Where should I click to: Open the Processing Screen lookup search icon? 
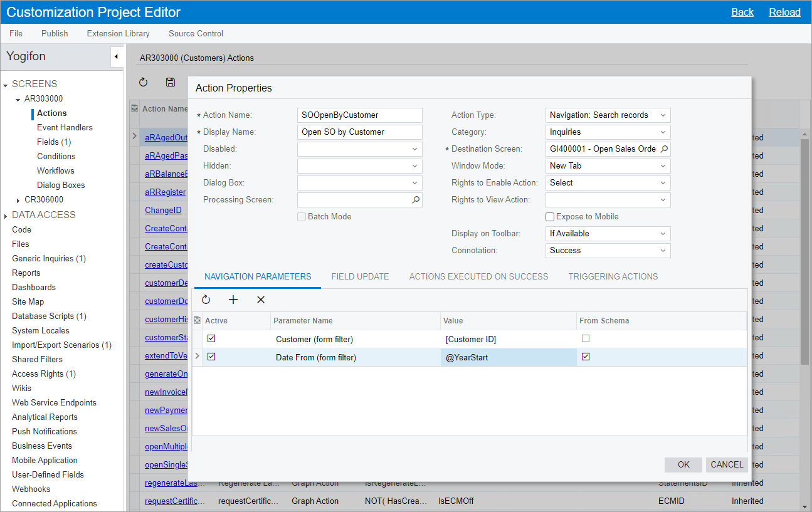pyautogui.click(x=416, y=200)
